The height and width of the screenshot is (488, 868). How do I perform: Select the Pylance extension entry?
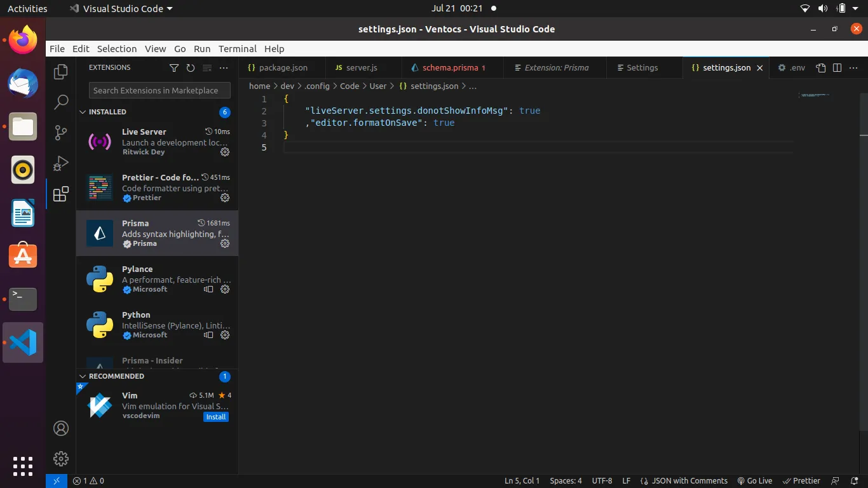point(157,280)
